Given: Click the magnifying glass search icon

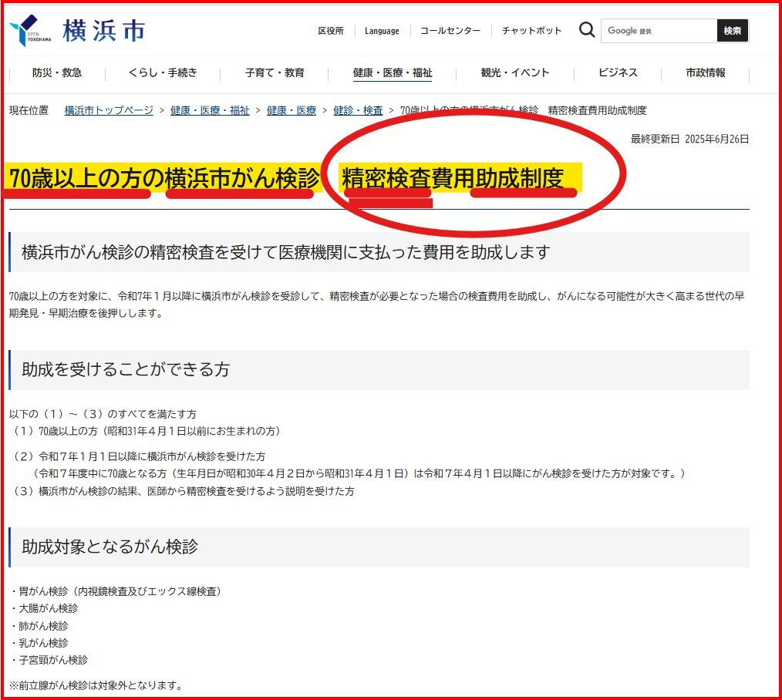Looking at the screenshot, I should click(x=587, y=30).
